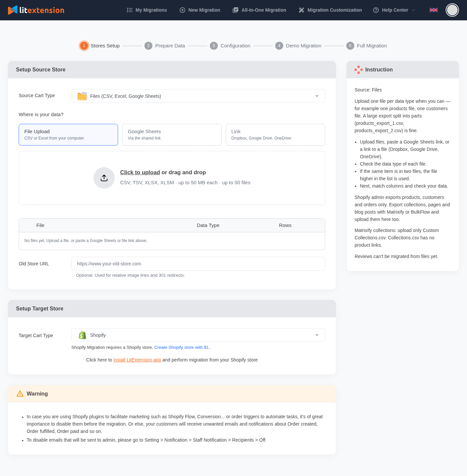Click the folder icon in Source Cart Type
This screenshot has height=476, width=467.
pos(82,96)
